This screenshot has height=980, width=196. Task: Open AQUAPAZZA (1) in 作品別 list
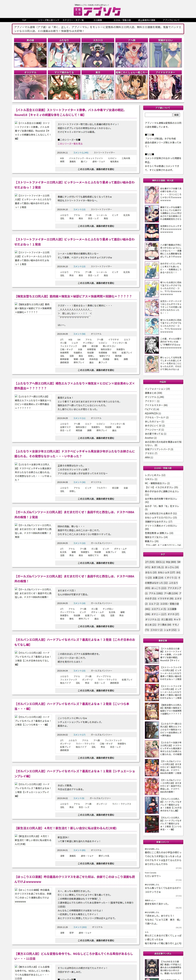(153, 413)
